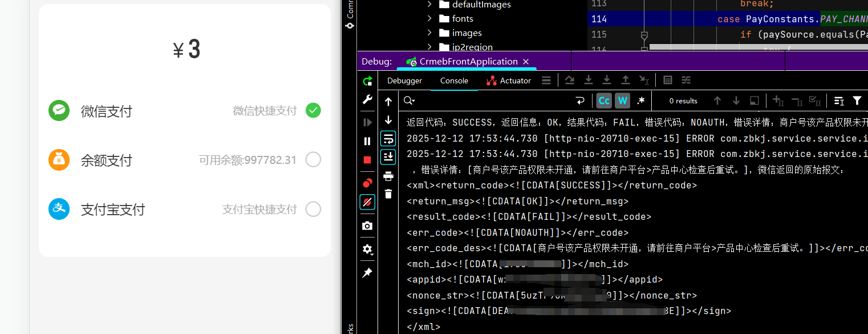Toggle Match Case (Cc) in console search
Screen dimensions: 868x334
[604, 101]
